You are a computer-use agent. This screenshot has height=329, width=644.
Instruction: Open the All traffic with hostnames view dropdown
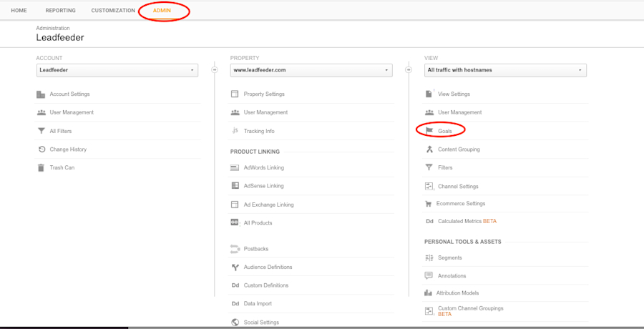[506, 70]
